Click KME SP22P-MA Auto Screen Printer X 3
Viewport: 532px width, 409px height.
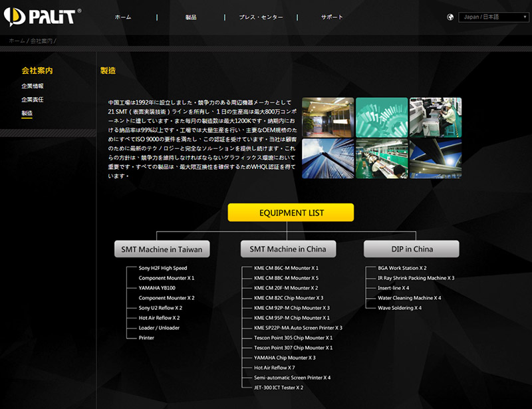pos(298,328)
